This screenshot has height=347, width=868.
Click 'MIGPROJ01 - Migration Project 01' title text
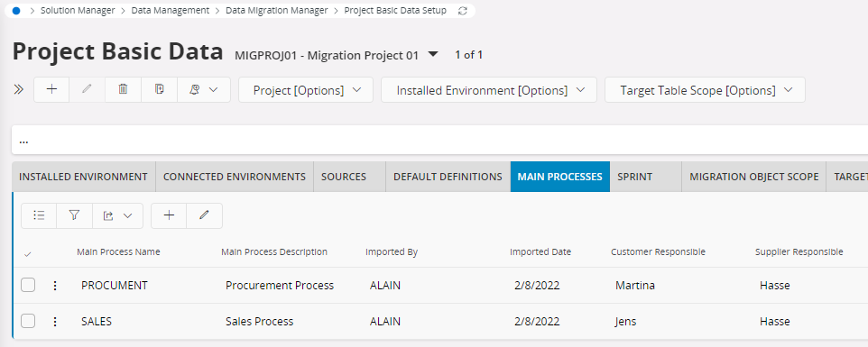pos(327,55)
